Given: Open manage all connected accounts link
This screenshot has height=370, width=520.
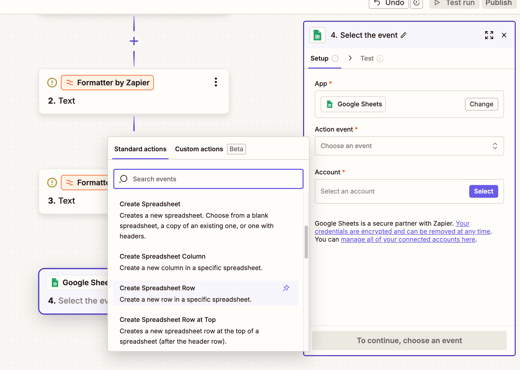Looking at the screenshot, I should pyautogui.click(x=408, y=240).
